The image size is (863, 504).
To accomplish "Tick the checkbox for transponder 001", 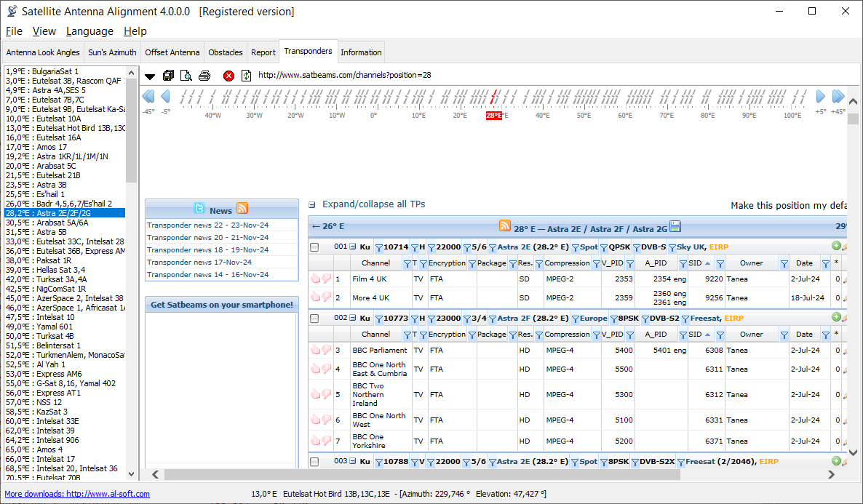I will tap(315, 247).
